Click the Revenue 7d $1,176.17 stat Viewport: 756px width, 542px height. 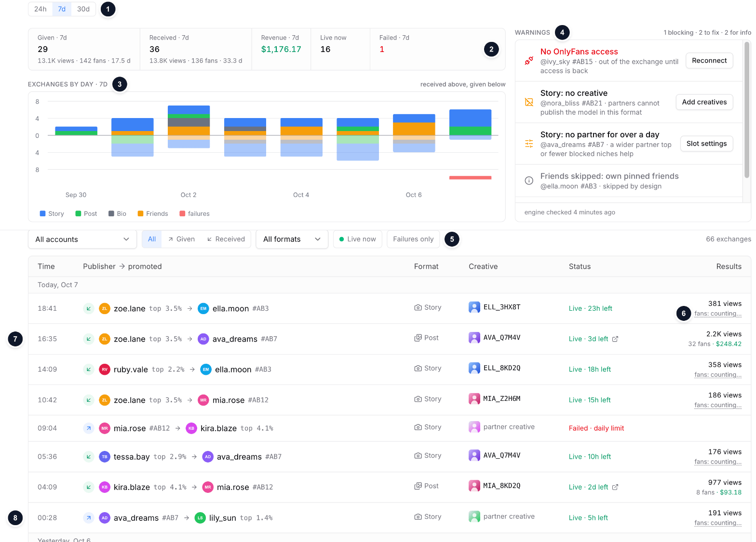point(281,49)
